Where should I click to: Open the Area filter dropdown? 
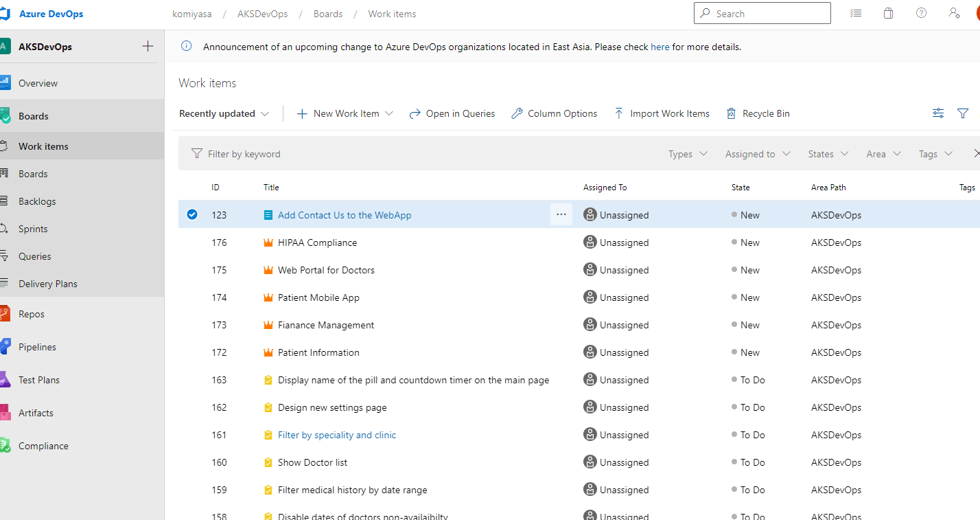coord(883,154)
